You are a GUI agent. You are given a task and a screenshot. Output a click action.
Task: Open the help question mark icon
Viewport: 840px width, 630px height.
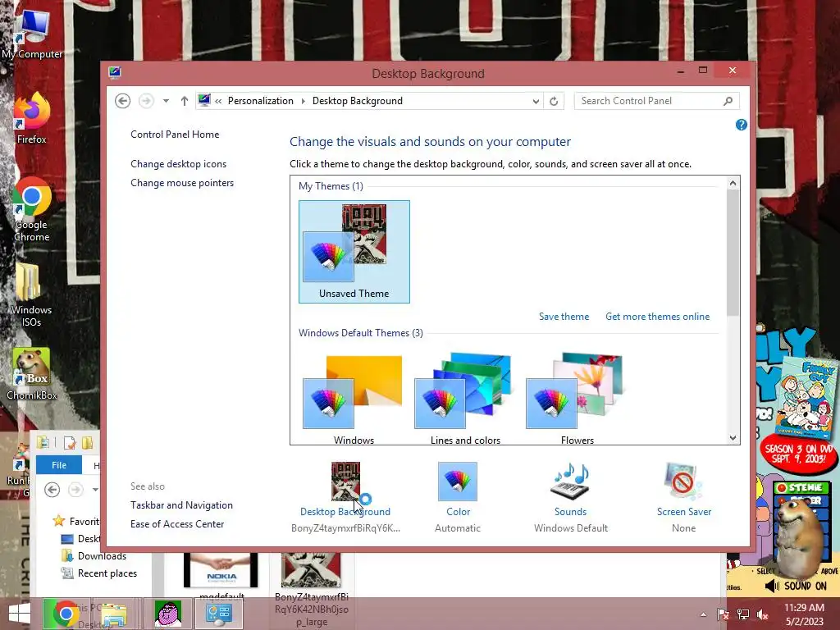coord(741,125)
